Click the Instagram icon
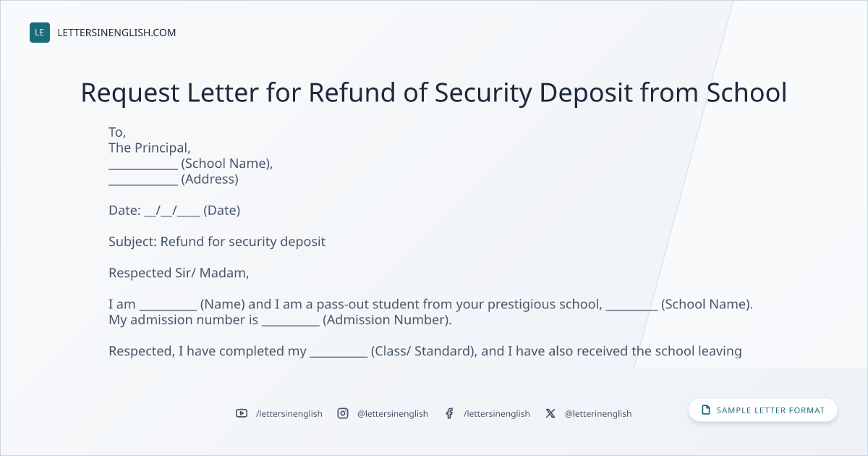This screenshot has width=868, height=456. pyautogui.click(x=343, y=413)
